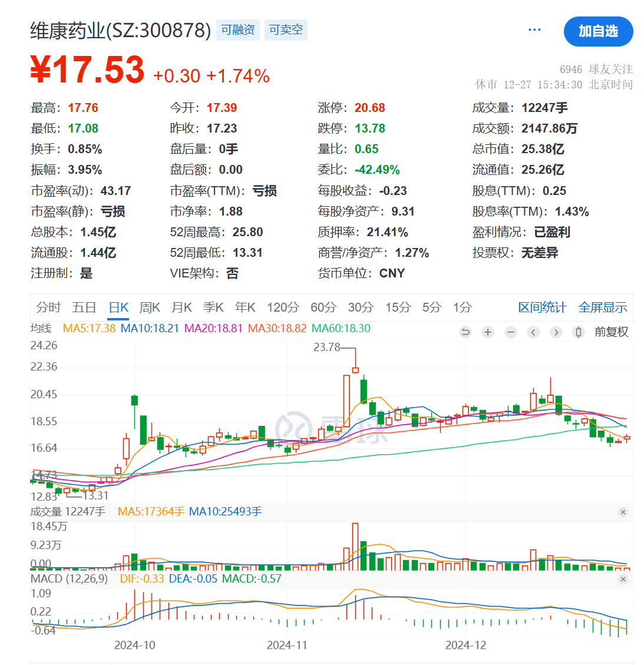Click the 可融资 tag
This screenshot has width=644, height=665.
(238, 29)
